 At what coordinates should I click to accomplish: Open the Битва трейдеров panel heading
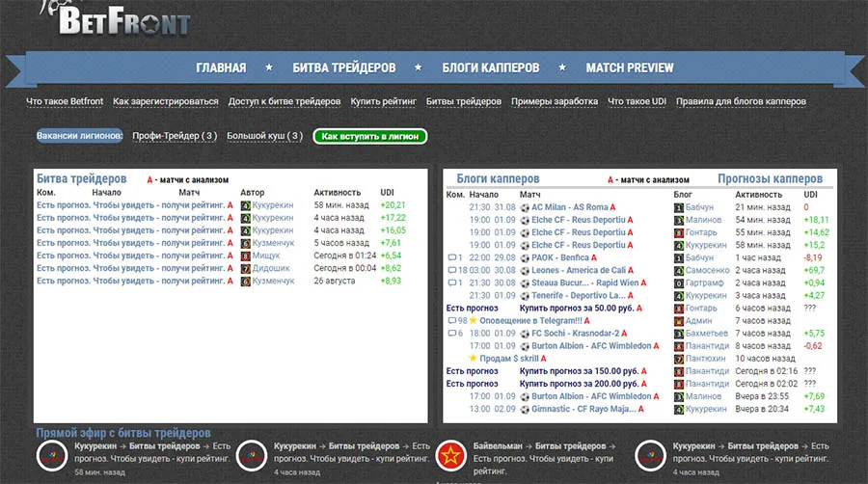click(x=81, y=178)
